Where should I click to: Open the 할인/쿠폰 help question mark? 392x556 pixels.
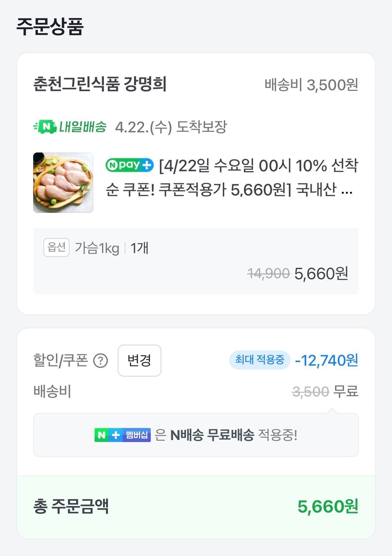click(x=100, y=361)
